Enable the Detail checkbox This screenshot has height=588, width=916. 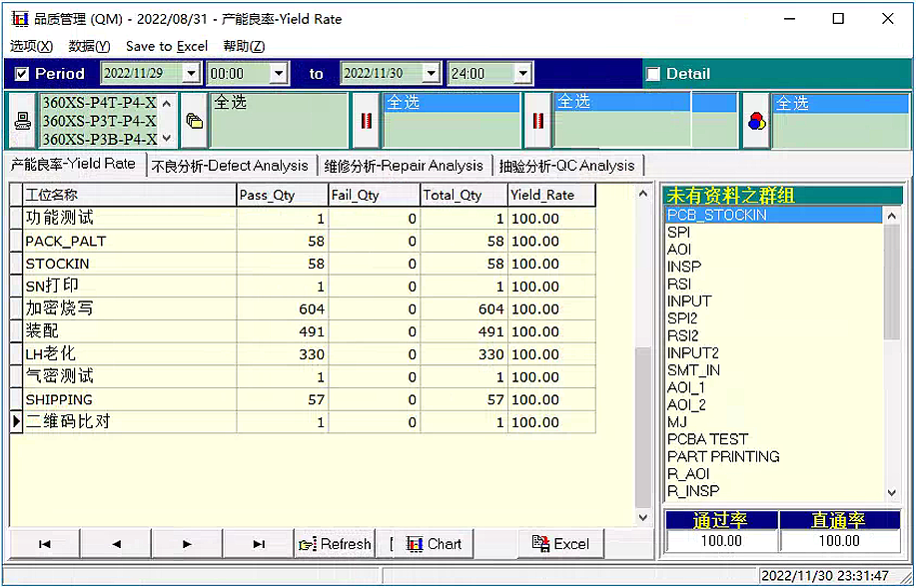tap(653, 74)
